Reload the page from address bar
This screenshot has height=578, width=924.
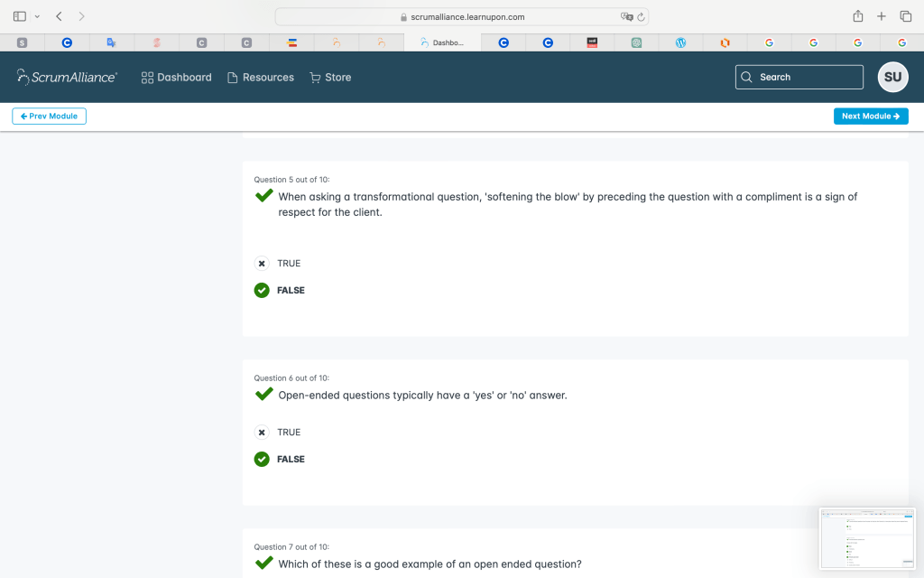642,17
